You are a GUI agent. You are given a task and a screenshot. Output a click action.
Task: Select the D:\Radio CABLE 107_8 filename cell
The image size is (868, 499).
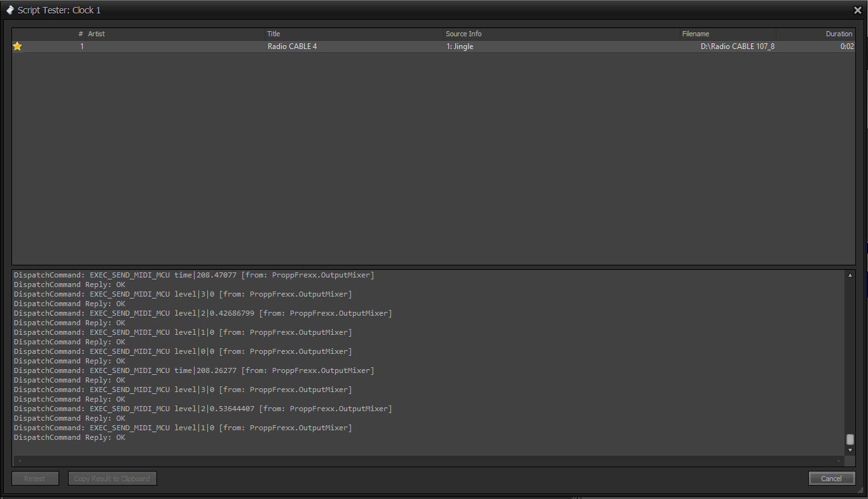[x=737, y=46]
